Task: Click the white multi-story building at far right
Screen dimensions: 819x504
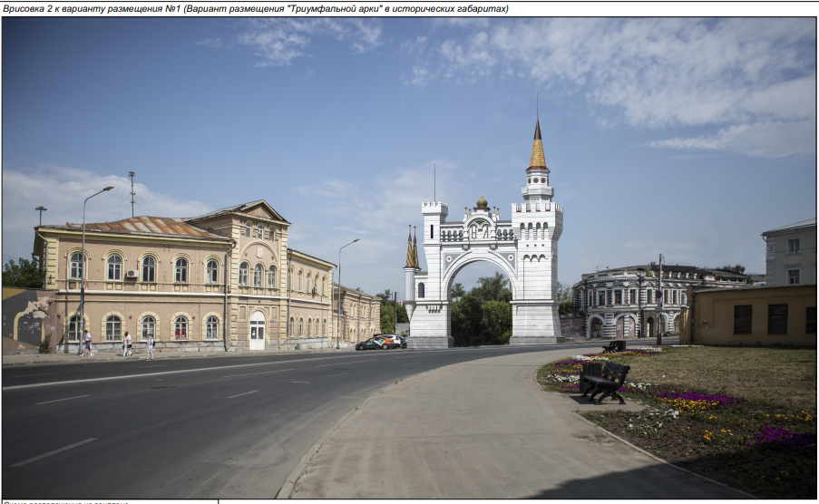Action: [x=789, y=252]
